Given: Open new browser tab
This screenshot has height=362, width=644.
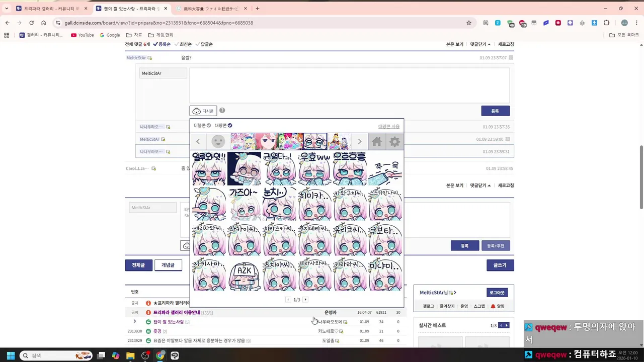Looking at the screenshot, I should click(258, 9).
